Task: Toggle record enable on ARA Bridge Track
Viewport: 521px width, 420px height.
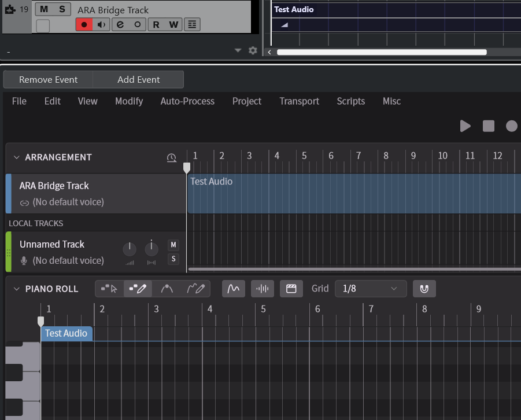Action: click(84, 25)
